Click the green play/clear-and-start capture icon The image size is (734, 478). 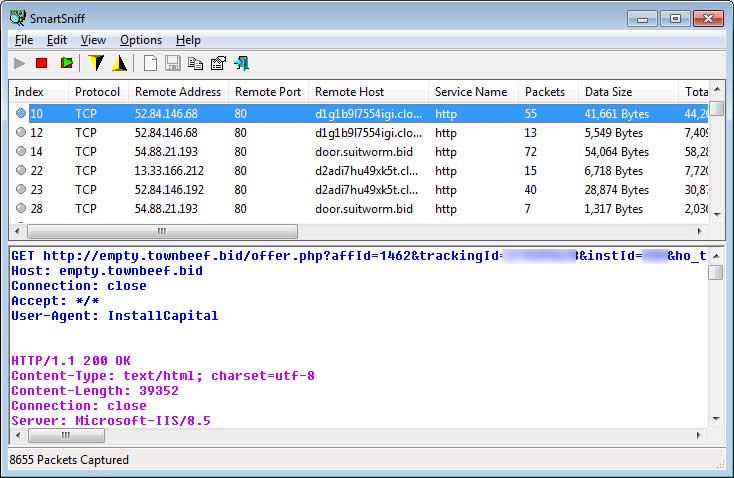66,63
